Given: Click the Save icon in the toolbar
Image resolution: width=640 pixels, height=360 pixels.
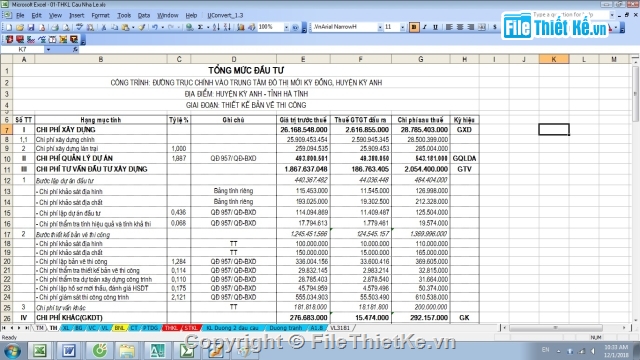Looking at the screenshot, I should (x=31, y=27).
